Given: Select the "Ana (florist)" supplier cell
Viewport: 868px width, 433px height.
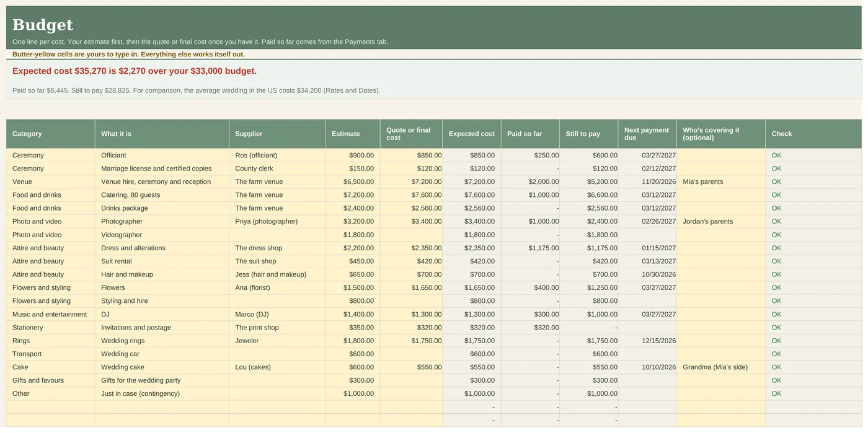Looking at the screenshot, I should click(x=277, y=288).
